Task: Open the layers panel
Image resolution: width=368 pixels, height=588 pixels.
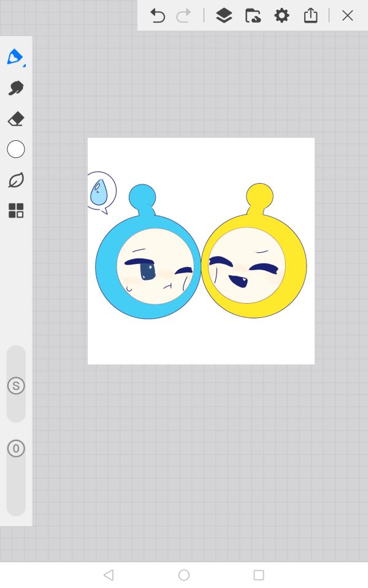Action: (224, 16)
